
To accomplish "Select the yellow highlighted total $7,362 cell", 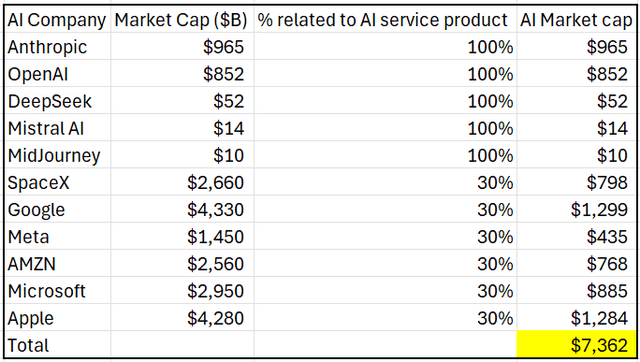I will [576, 345].
